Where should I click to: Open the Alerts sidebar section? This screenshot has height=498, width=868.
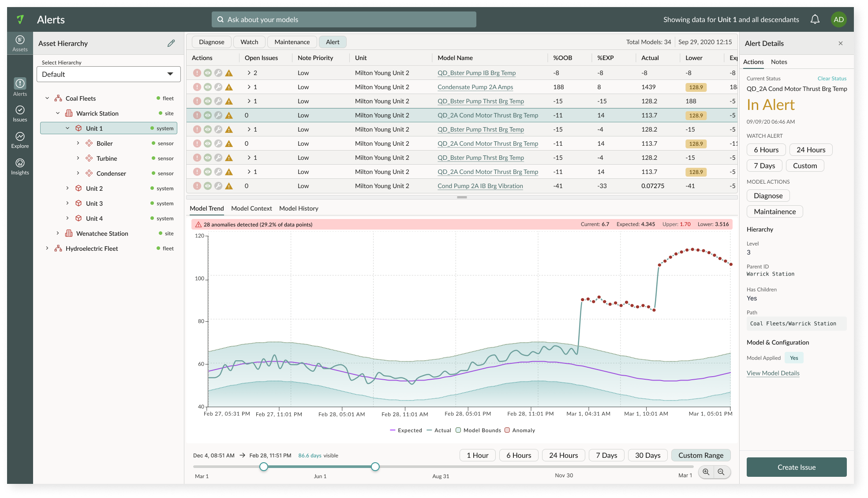click(x=20, y=87)
